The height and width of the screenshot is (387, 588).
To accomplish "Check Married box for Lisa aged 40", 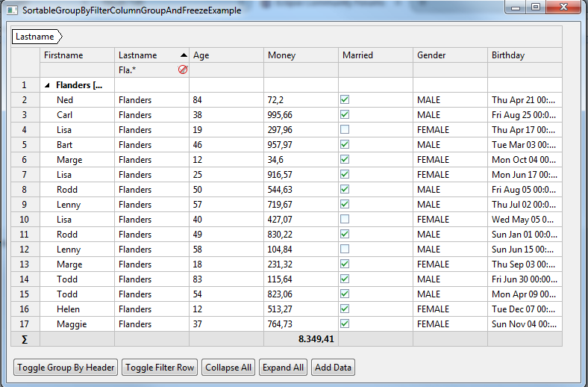I will [x=345, y=219].
